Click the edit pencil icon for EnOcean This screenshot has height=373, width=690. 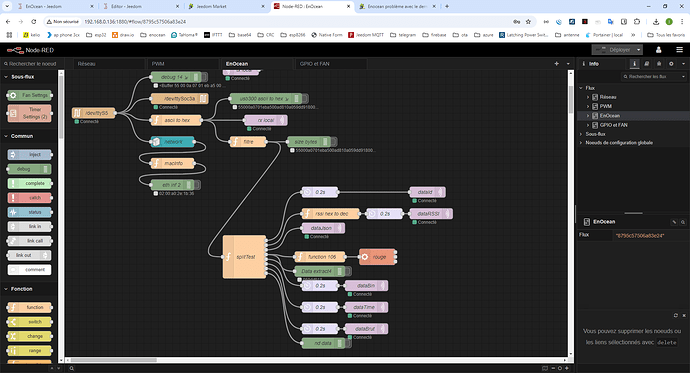coord(674,222)
